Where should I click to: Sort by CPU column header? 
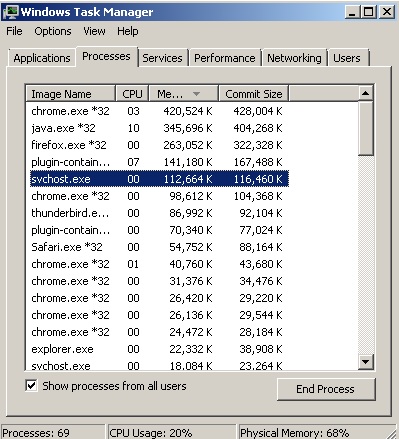pos(132,94)
